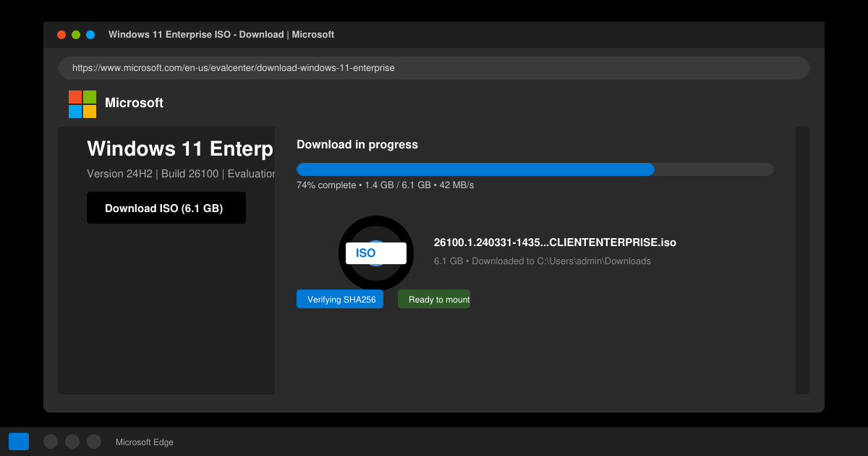Click the 'Downloaded to C:\Users\admin\Downloads' text
Viewport: 868px width, 456px height.
[561, 261]
